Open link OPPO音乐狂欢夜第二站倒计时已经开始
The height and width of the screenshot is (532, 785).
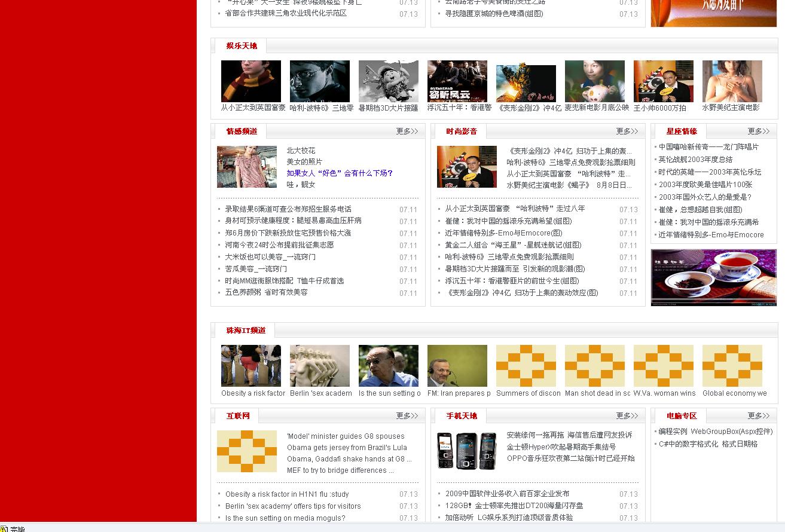[x=571, y=458]
